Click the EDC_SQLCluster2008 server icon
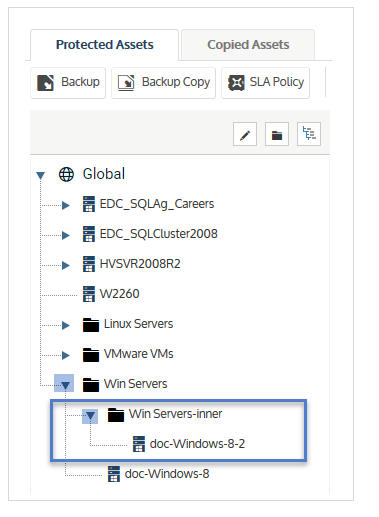The height and width of the screenshot is (517, 379). (89, 234)
